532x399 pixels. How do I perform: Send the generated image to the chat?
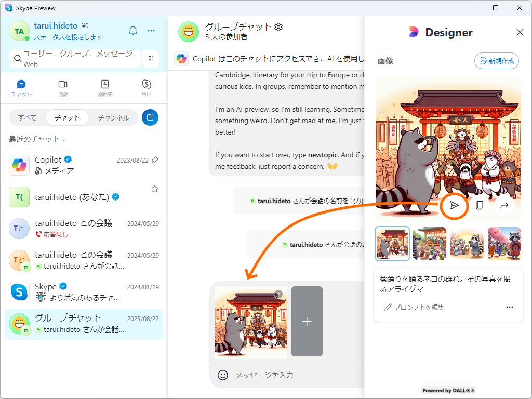(454, 205)
